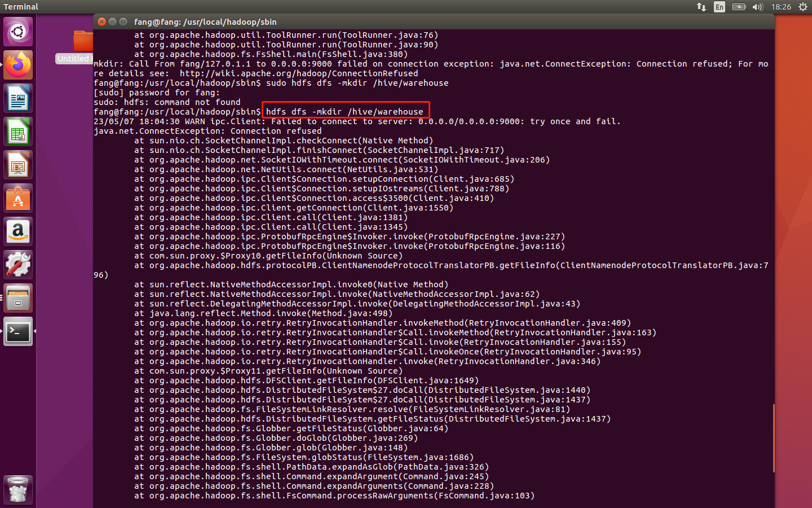
Task: Open the En keyboard input menu
Action: [720, 7]
